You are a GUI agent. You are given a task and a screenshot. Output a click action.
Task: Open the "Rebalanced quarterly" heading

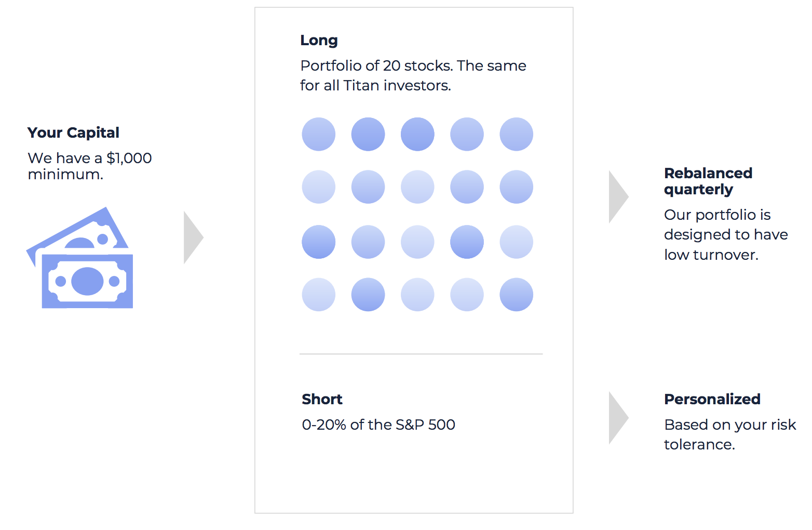click(708, 181)
